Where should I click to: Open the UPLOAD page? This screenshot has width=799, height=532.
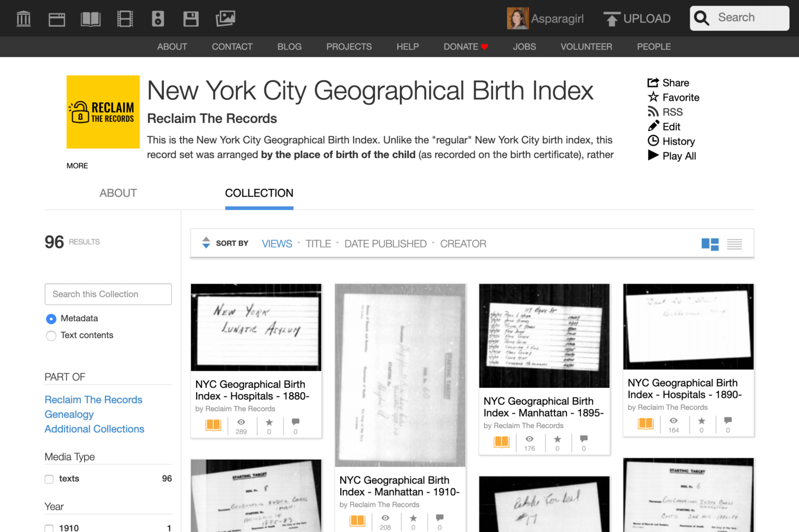637,18
